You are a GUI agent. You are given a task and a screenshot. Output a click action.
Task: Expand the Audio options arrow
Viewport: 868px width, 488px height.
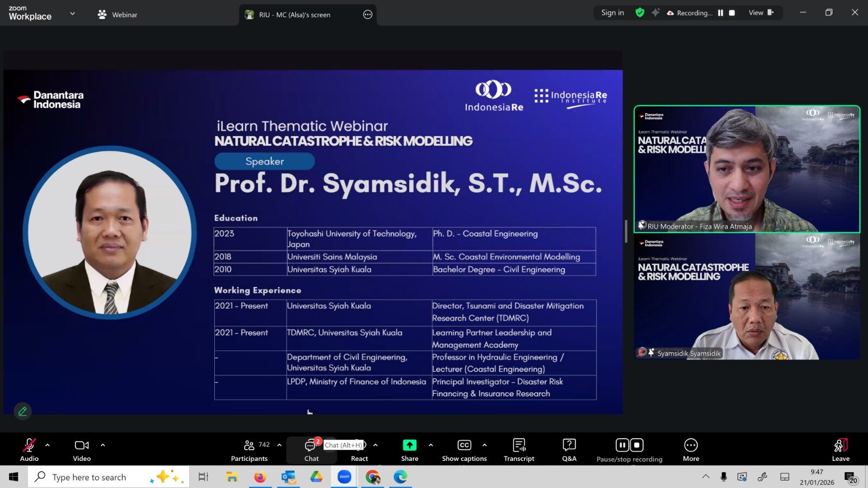pos(48,445)
